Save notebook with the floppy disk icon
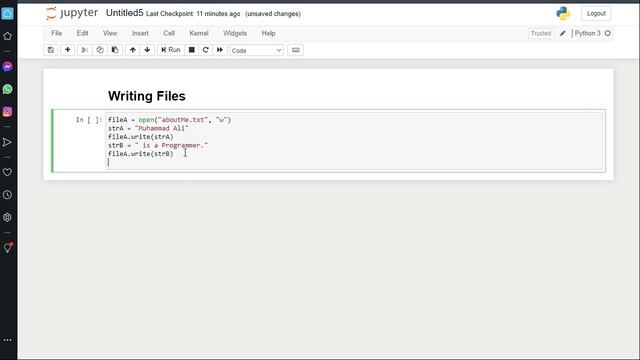This screenshot has height=360, width=640. [51, 50]
